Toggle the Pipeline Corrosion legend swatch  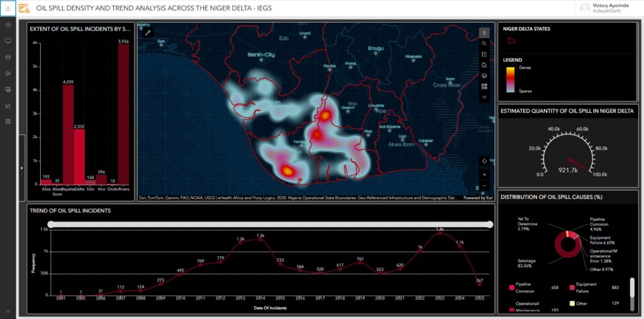click(x=511, y=288)
